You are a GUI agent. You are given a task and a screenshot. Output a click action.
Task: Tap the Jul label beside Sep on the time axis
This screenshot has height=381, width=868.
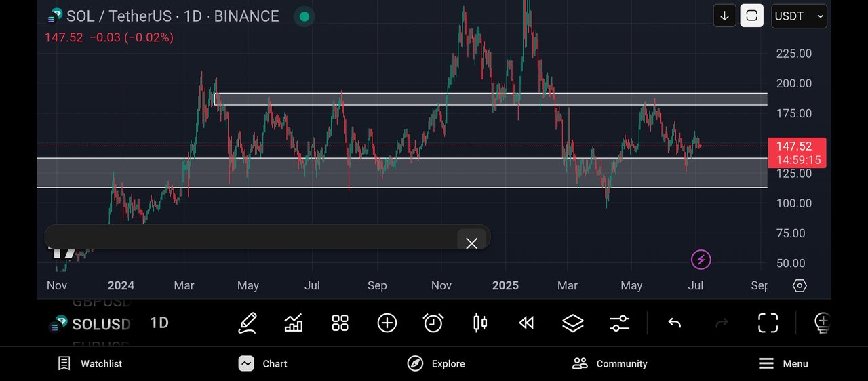[695, 285]
